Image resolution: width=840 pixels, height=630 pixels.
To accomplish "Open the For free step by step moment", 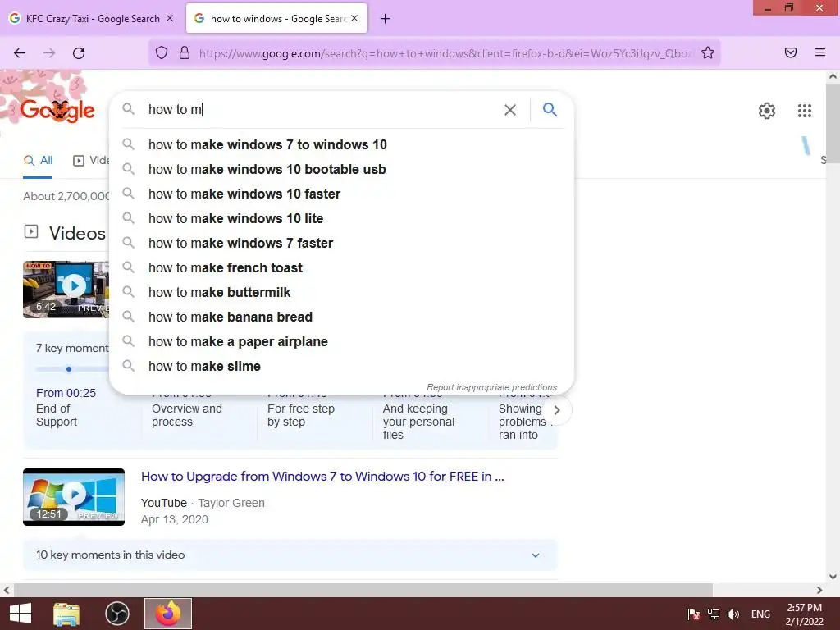I will point(300,415).
